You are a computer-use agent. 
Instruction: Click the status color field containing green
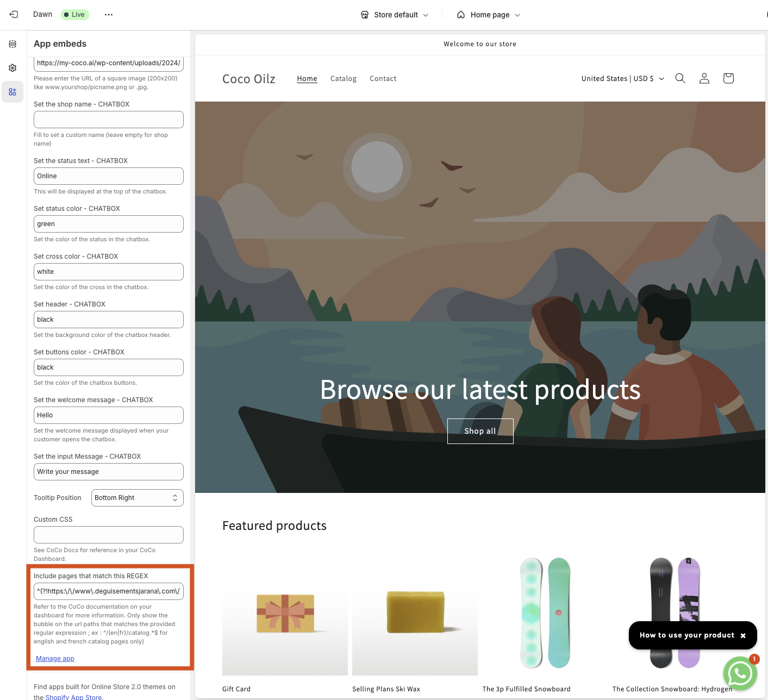tap(109, 224)
